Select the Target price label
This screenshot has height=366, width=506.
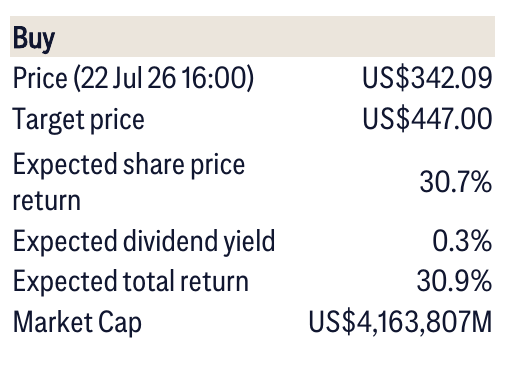78,120
